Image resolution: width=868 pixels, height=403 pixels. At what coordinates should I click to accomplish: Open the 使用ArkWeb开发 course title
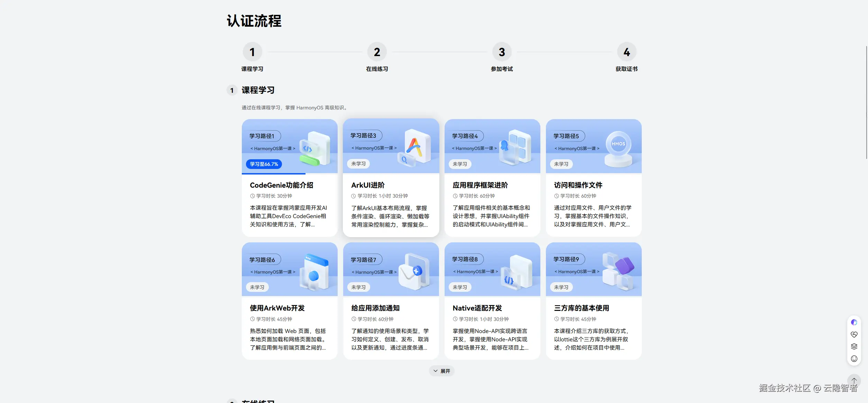pyautogui.click(x=277, y=308)
